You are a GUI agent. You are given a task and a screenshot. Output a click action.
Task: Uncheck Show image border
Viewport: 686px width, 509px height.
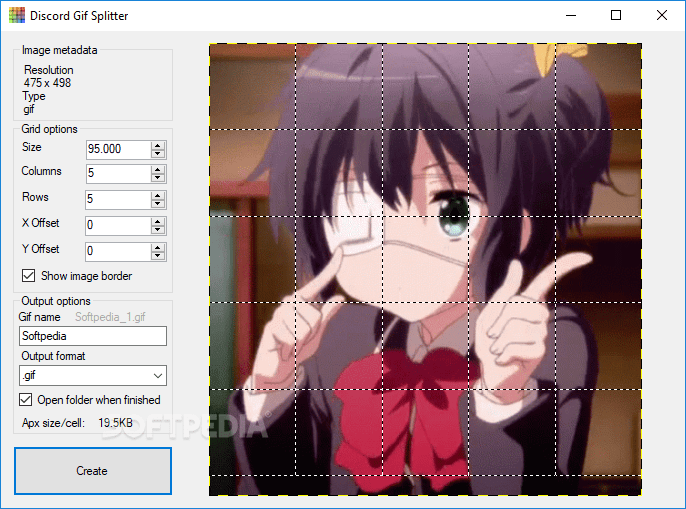(28, 276)
